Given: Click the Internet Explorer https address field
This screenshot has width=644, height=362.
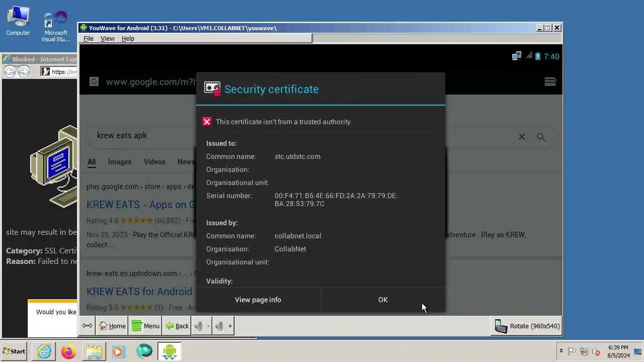Looking at the screenshot, I should pyautogui.click(x=59, y=71).
